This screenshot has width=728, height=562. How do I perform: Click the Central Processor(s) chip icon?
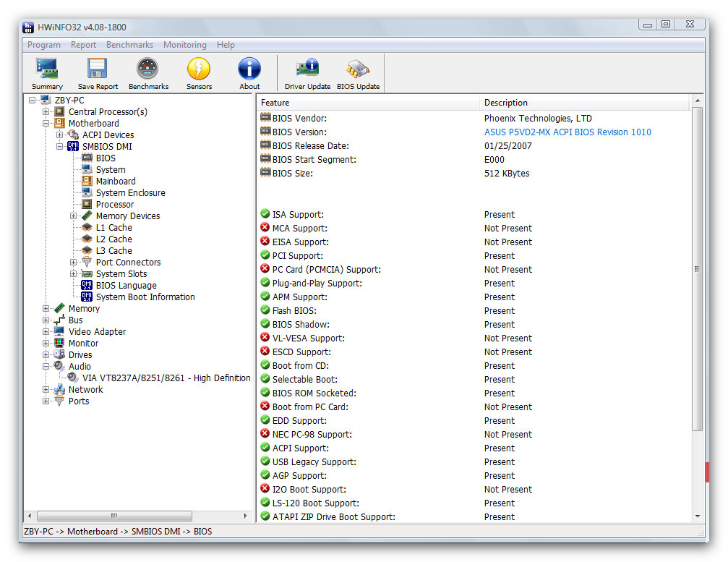pyautogui.click(x=59, y=111)
